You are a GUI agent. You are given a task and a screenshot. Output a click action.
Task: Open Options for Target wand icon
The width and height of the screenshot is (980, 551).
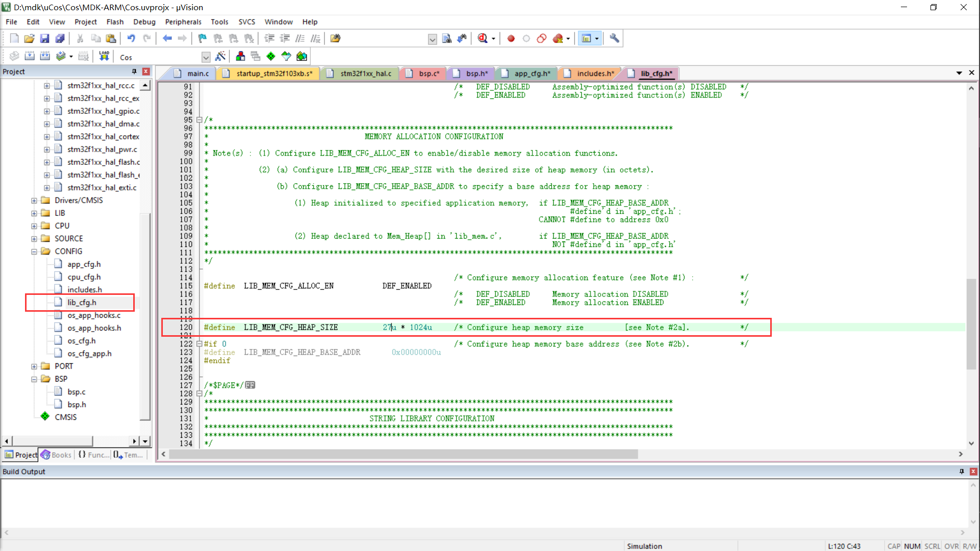pos(220,56)
